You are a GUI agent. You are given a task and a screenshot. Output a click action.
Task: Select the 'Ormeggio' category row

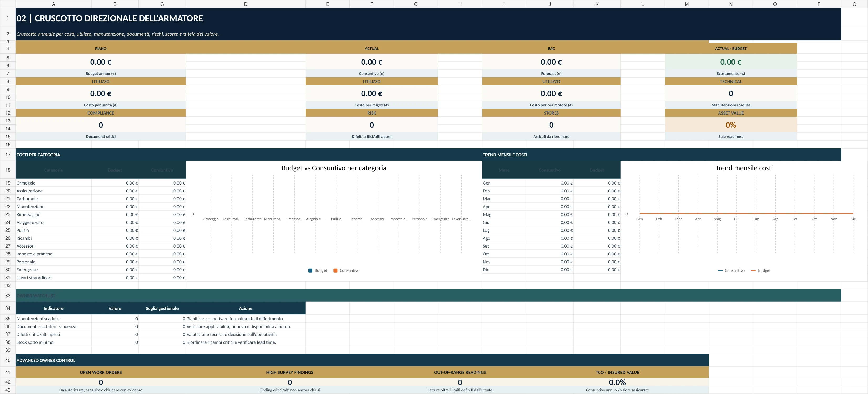(54, 183)
